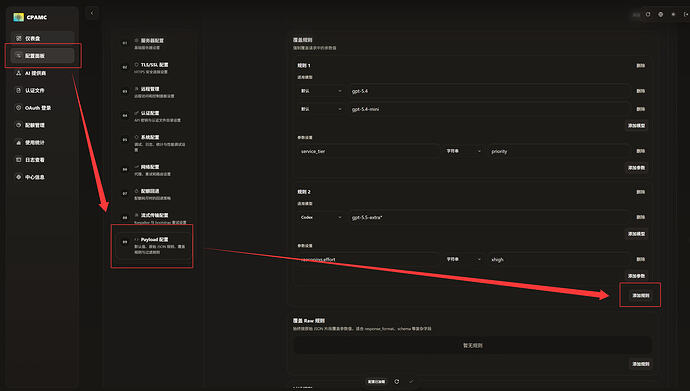Click the globe language icon top right
The width and height of the screenshot is (690, 391).
pos(661,15)
